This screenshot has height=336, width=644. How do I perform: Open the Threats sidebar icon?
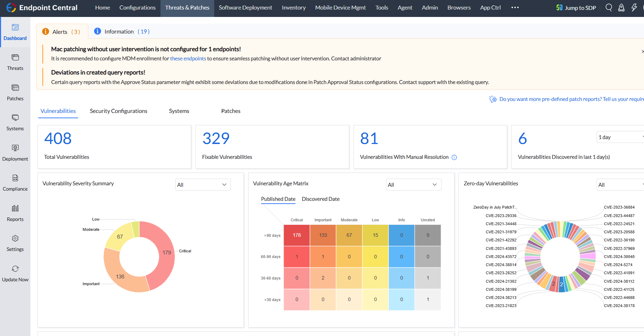tap(15, 58)
